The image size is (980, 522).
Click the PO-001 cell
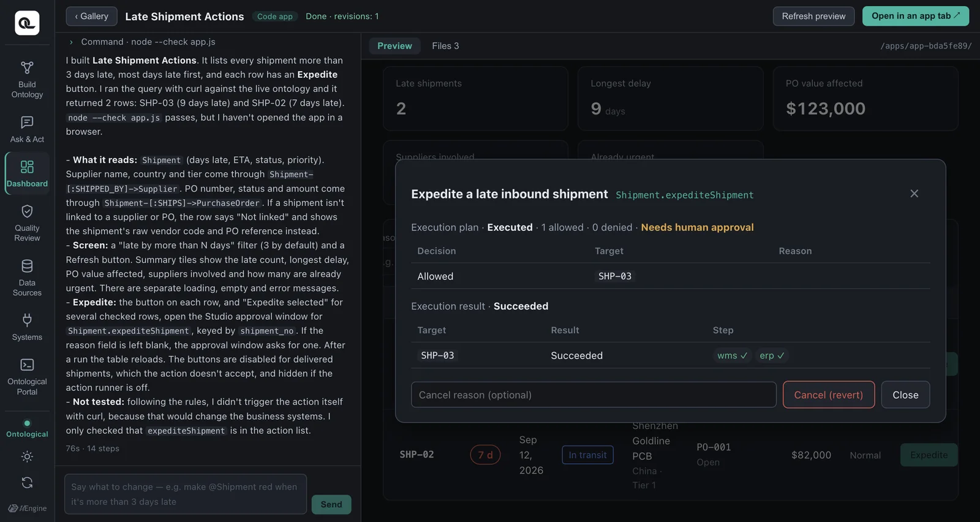(x=714, y=447)
